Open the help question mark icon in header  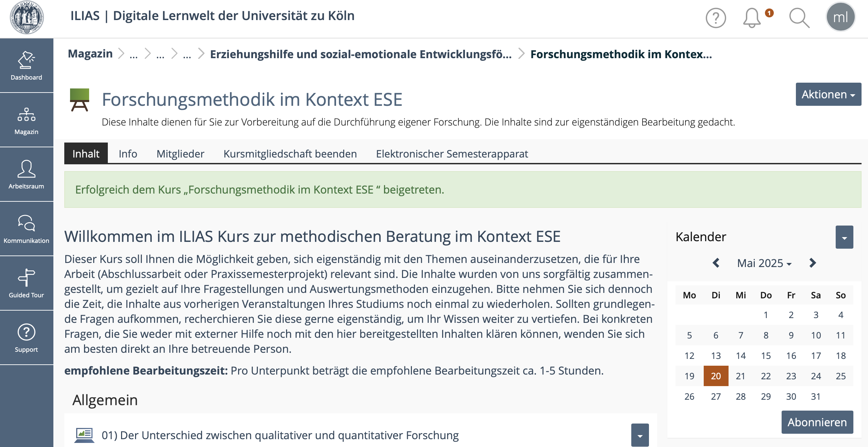716,18
